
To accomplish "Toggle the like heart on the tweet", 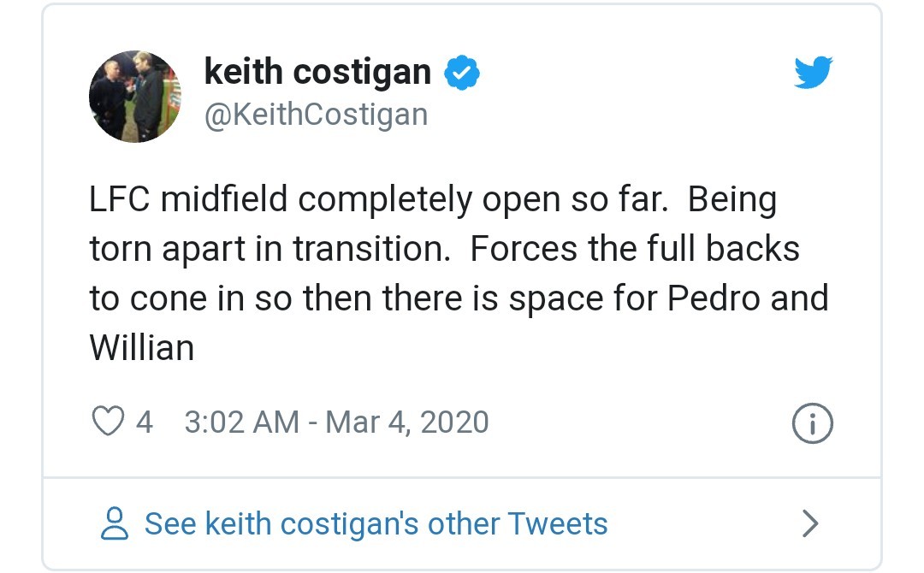I will [107, 422].
